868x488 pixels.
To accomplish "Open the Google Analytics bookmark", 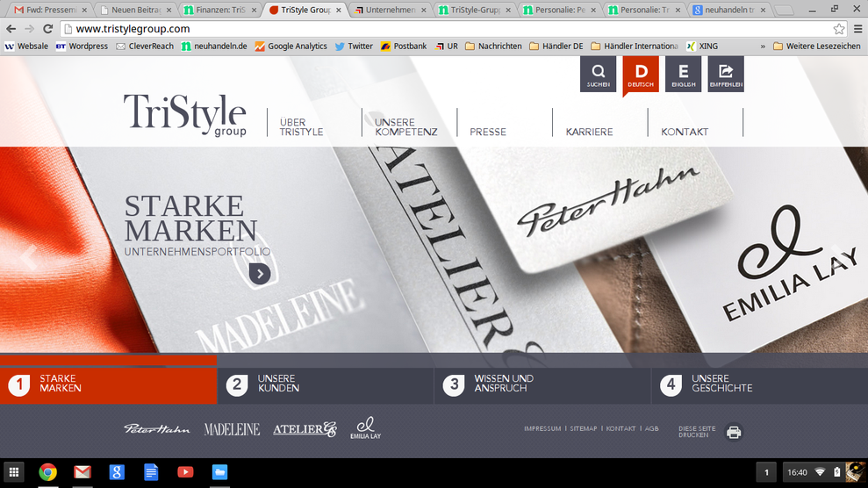I will [x=291, y=47].
